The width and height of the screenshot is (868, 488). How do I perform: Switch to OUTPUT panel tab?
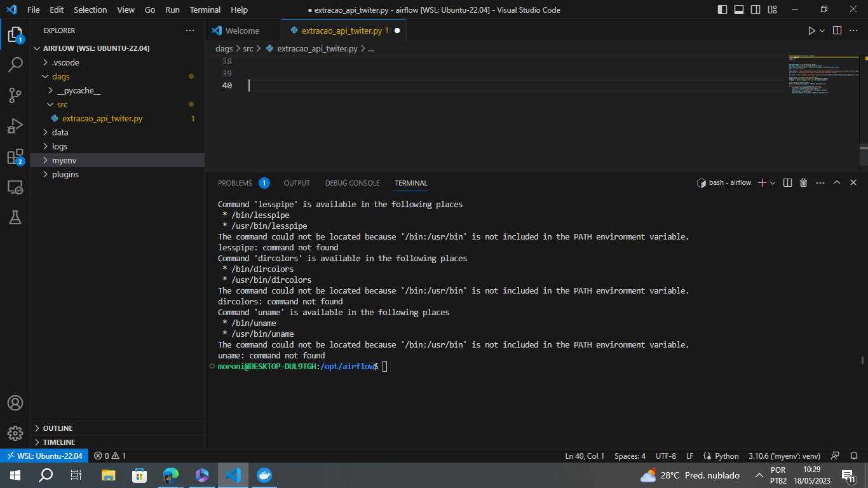(297, 183)
